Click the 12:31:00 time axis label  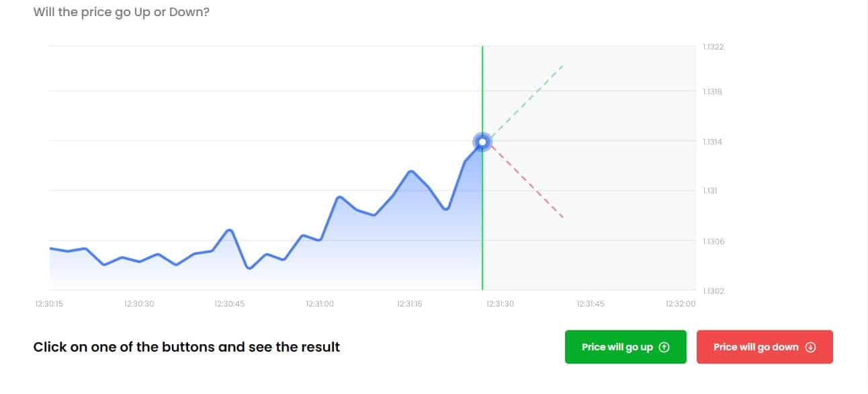click(320, 304)
